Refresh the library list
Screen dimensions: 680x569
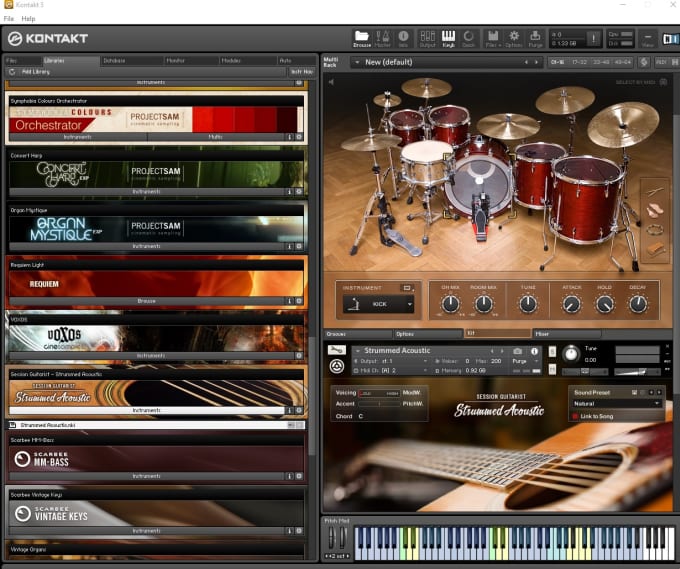click(x=12, y=72)
